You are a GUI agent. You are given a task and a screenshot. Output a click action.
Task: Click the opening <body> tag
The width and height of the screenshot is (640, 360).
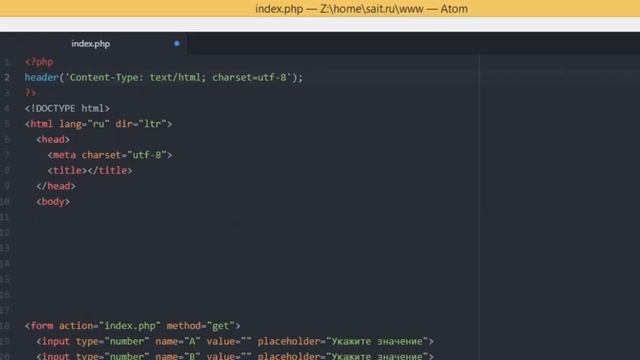[x=53, y=202]
